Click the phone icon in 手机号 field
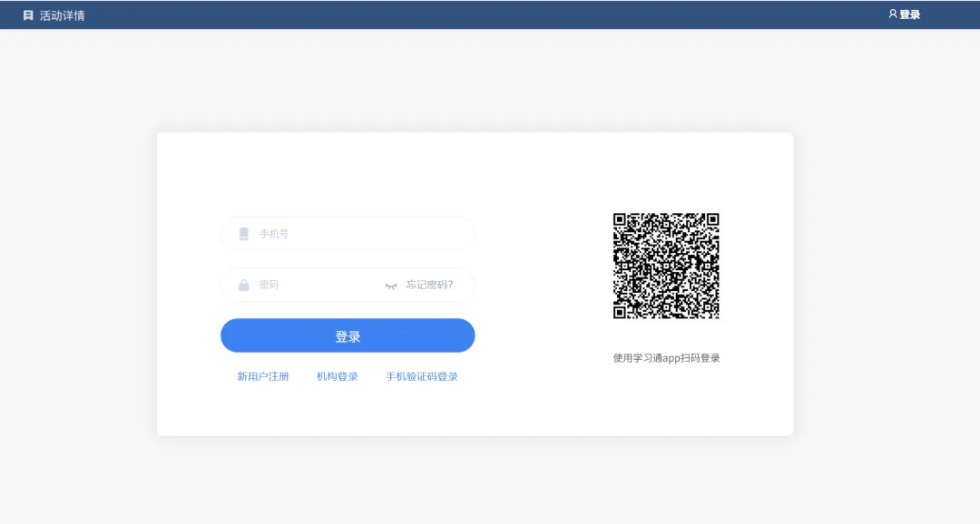This screenshot has height=524, width=980. pos(244,234)
